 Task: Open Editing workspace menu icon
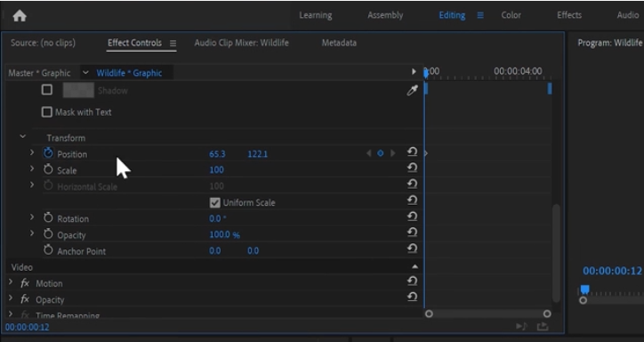click(480, 15)
